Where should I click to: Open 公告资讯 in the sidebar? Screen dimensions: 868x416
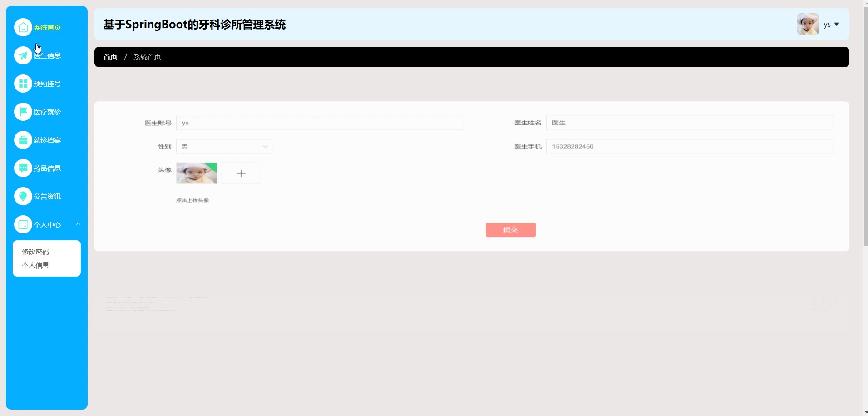click(x=47, y=197)
